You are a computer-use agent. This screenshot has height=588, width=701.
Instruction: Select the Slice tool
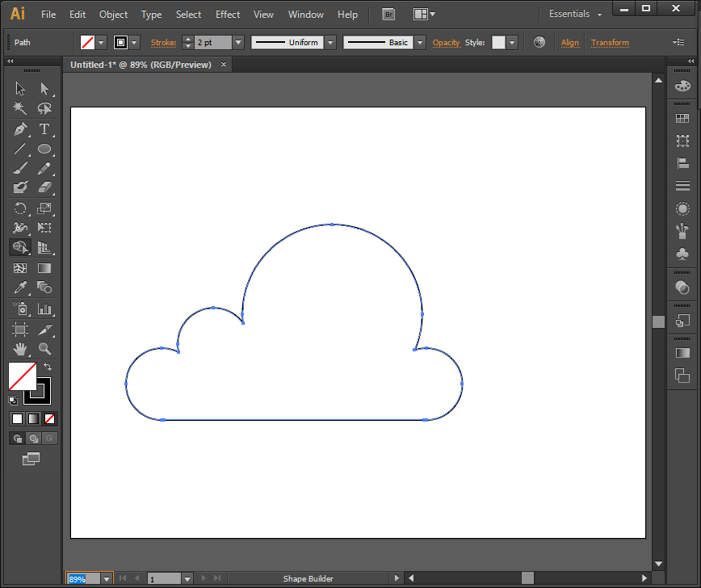pyautogui.click(x=44, y=330)
